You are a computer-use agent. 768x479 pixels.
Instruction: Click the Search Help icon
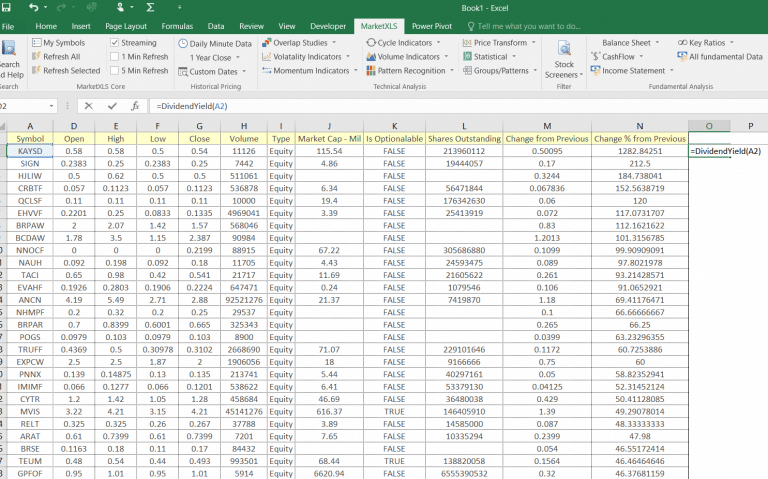[9, 48]
